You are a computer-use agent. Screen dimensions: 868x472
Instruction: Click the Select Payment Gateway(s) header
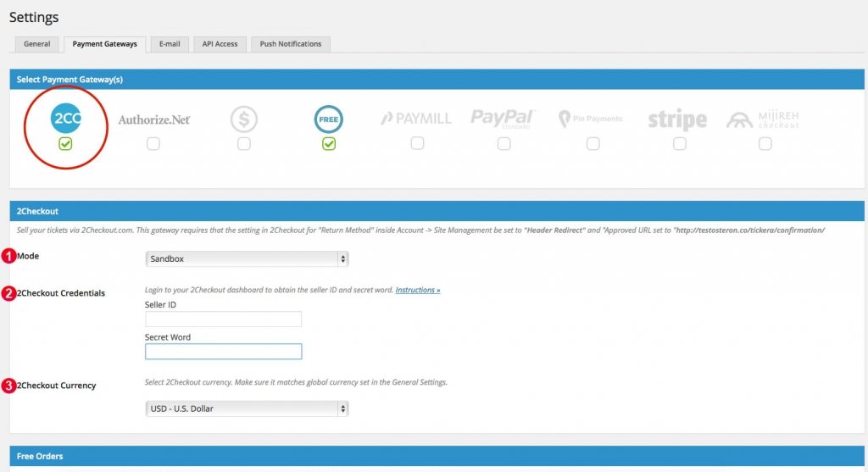[x=437, y=80]
